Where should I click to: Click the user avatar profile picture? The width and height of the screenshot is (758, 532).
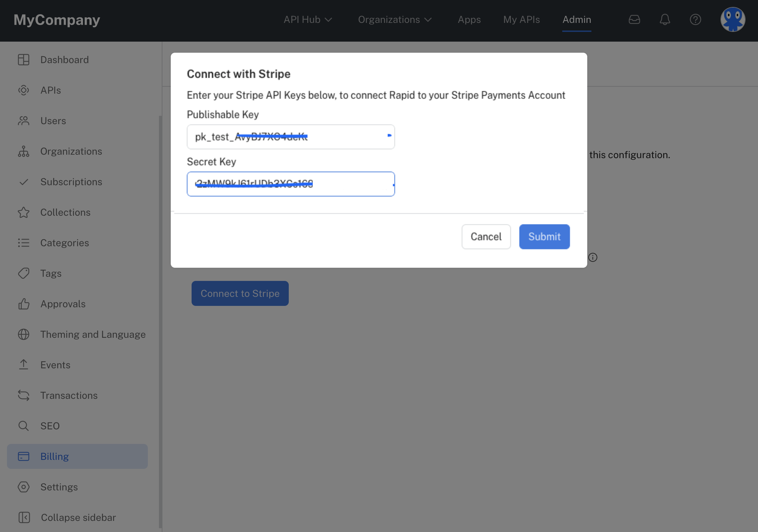coord(732,19)
